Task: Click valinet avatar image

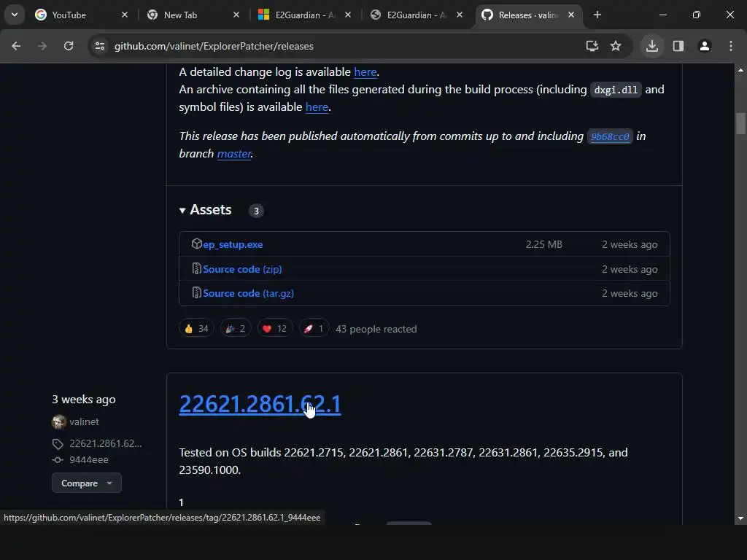Action: (58, 422)
